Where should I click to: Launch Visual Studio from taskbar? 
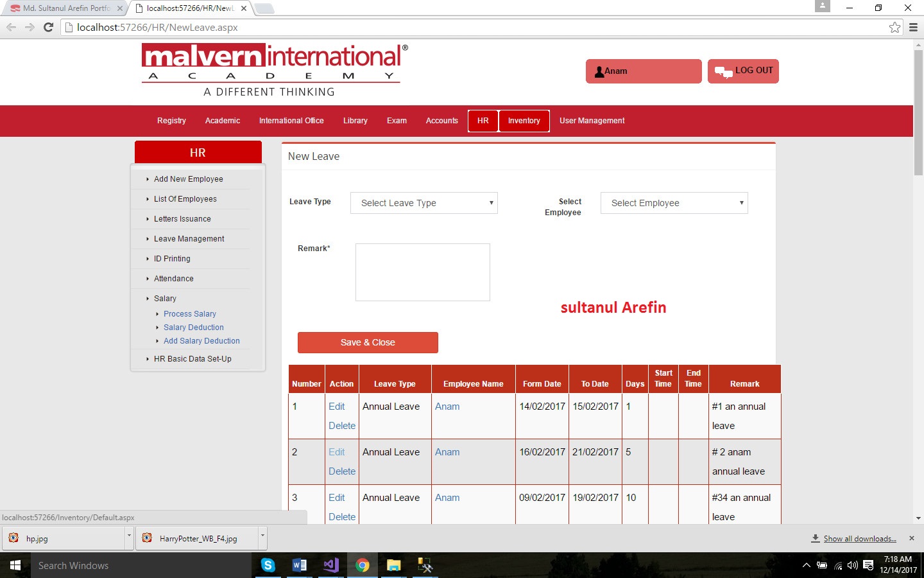[331, 565]
